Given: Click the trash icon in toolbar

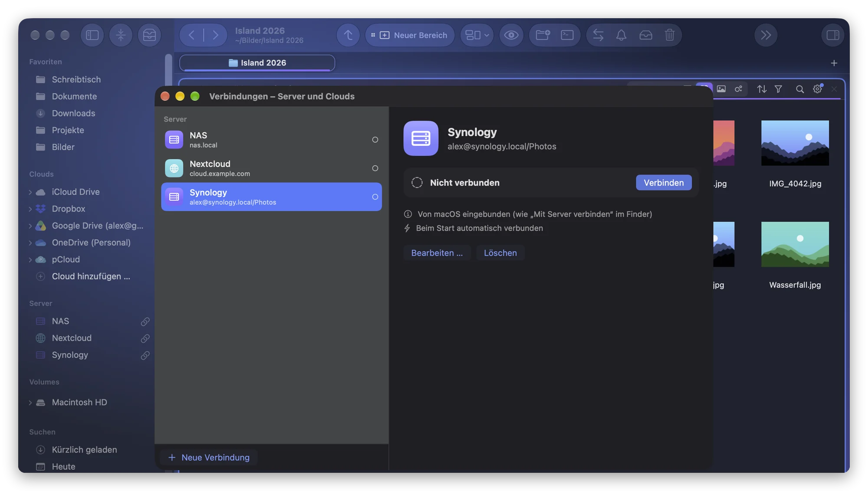Looking at the screenshot, I should click(670, 35).
